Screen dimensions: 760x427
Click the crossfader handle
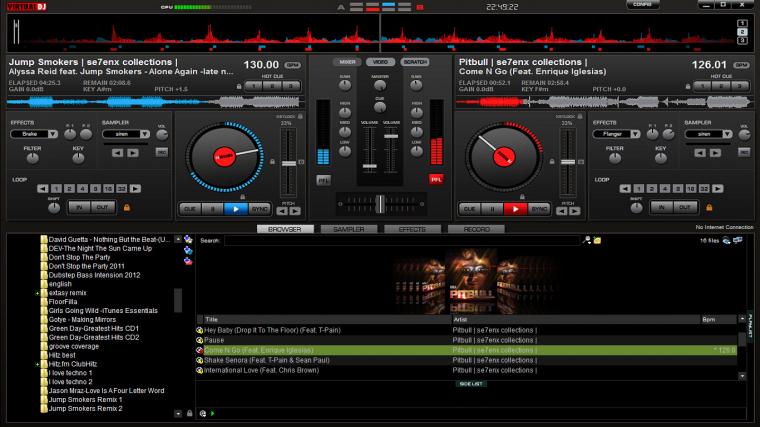380,204
